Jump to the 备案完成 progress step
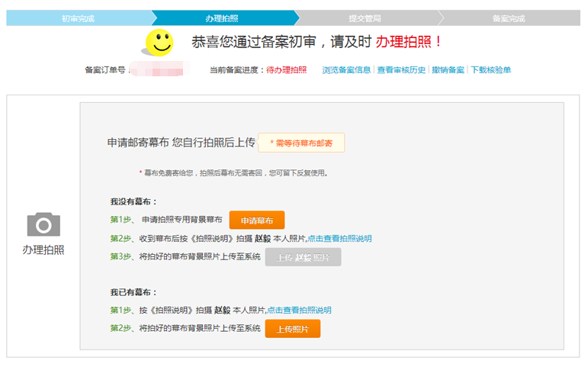 (x=508, y=18)
